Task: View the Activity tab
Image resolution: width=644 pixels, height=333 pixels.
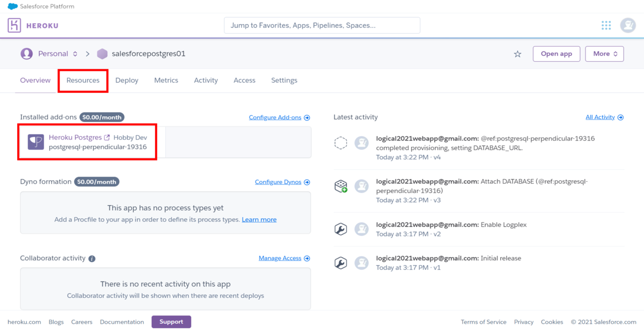Action: [x=206, y=80]
